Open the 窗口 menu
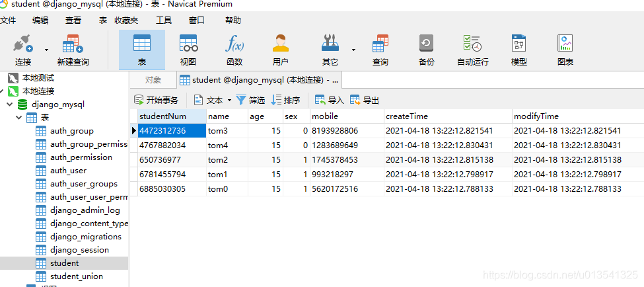Screen dimensions: 644x287 point(197,20)
